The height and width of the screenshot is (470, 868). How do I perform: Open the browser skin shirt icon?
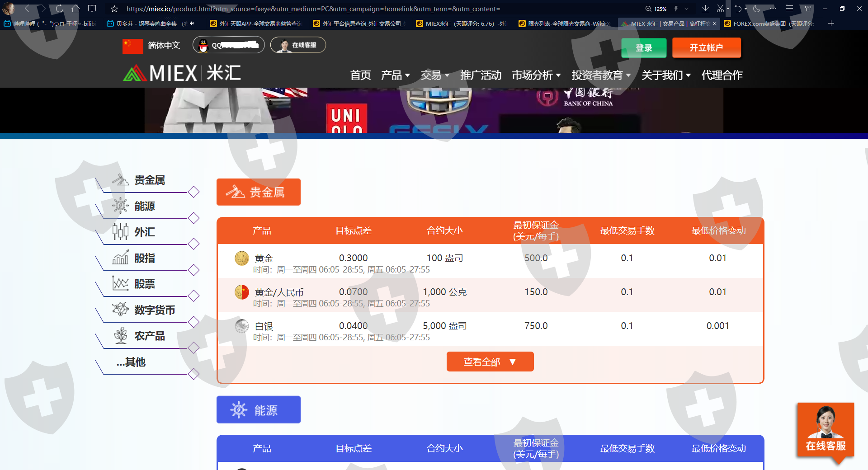[x=808, y=9]
